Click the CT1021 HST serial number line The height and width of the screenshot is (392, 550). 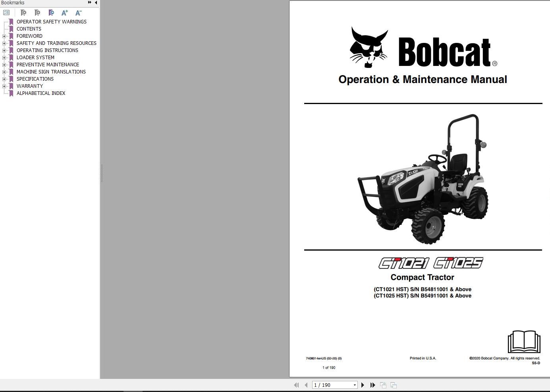tap(423, 289)
